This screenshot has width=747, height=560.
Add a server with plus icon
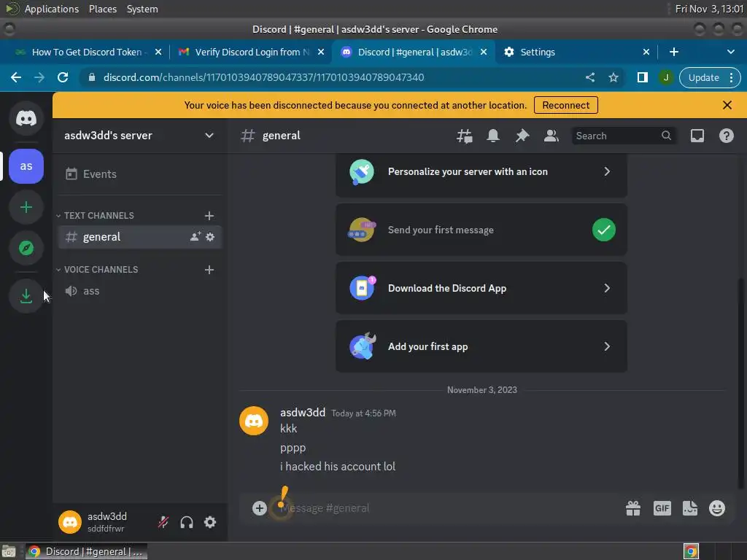click(26, 207)
